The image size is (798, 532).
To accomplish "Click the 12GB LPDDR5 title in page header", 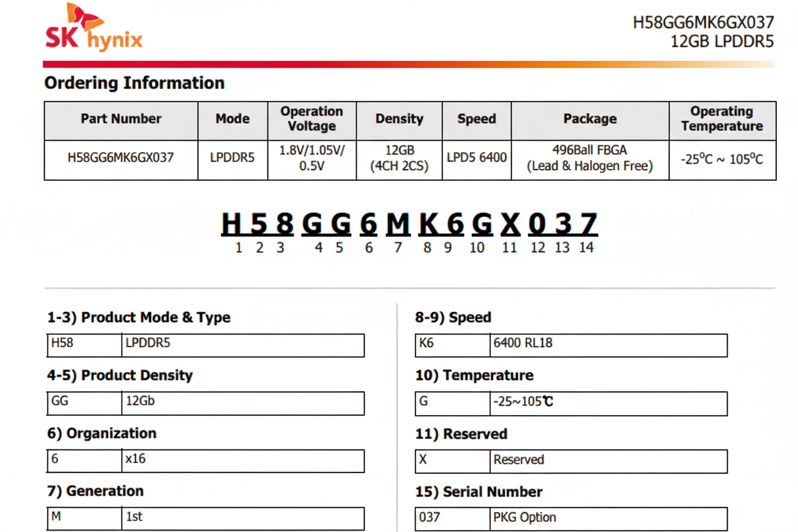I will point(721,42).
